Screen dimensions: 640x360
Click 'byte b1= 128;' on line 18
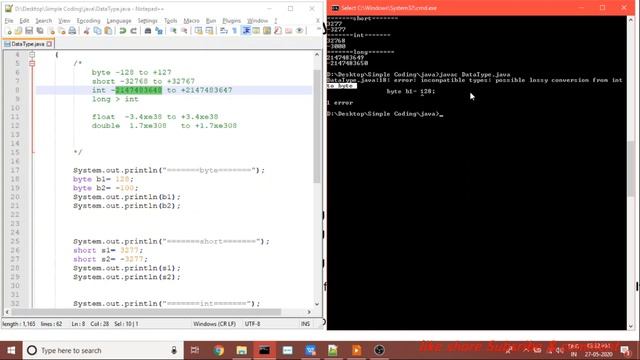coord(103,179)
